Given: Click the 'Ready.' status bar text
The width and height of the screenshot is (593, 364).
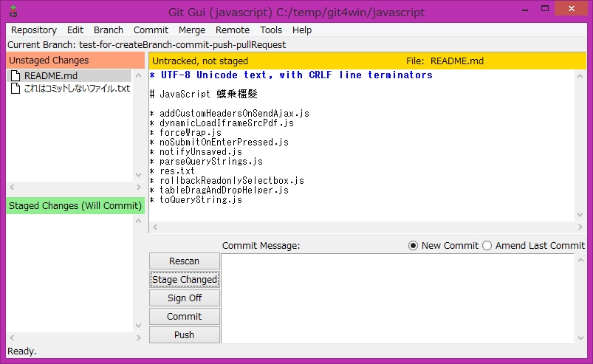Looking at the screenshot, I should click(22, 351).
